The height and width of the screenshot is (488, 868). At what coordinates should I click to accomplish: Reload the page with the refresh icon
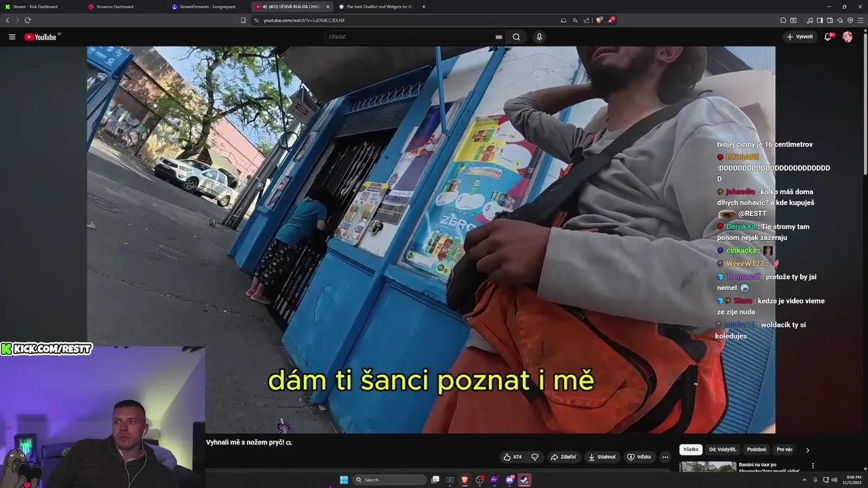pyautogui.click(x=28, y=20)
